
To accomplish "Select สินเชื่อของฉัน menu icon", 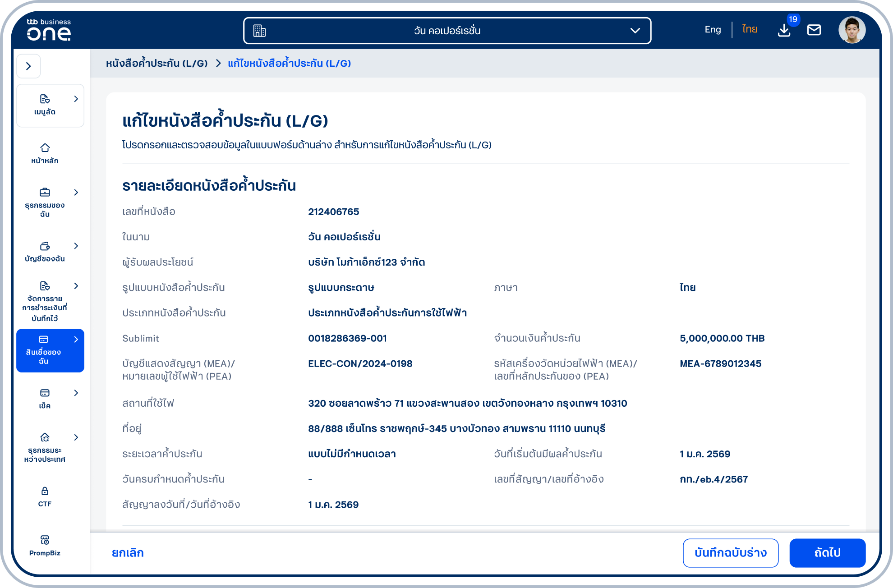I will (x=44, y=340).
